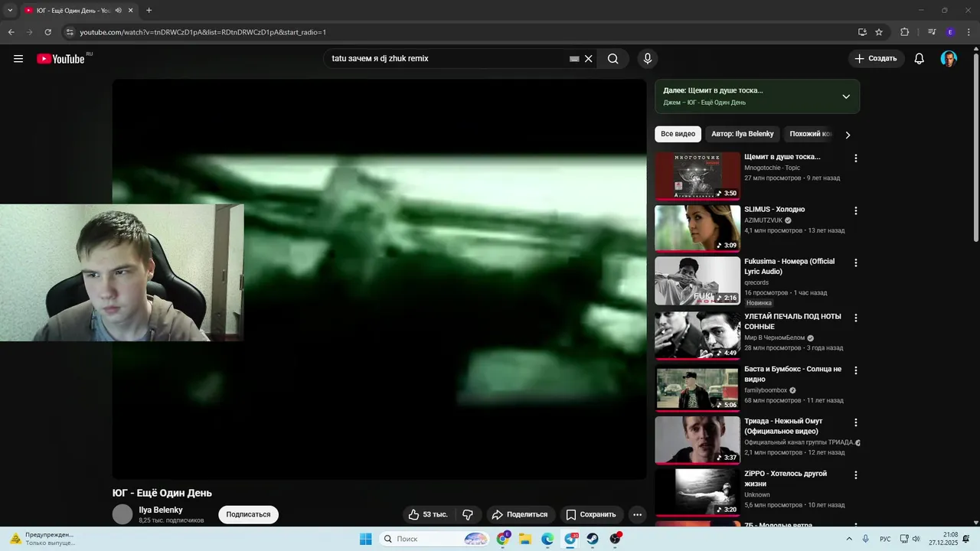Image resolution: width=980 pixels, height=551 pixels.
Task: Open the YouTube account avatar menu
Action: pos(949,59)
